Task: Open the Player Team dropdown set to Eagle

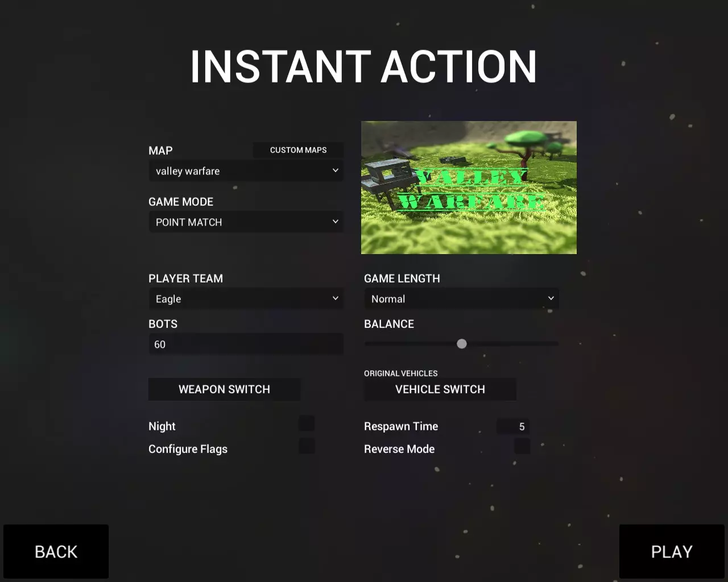Action: pos(246,299)
